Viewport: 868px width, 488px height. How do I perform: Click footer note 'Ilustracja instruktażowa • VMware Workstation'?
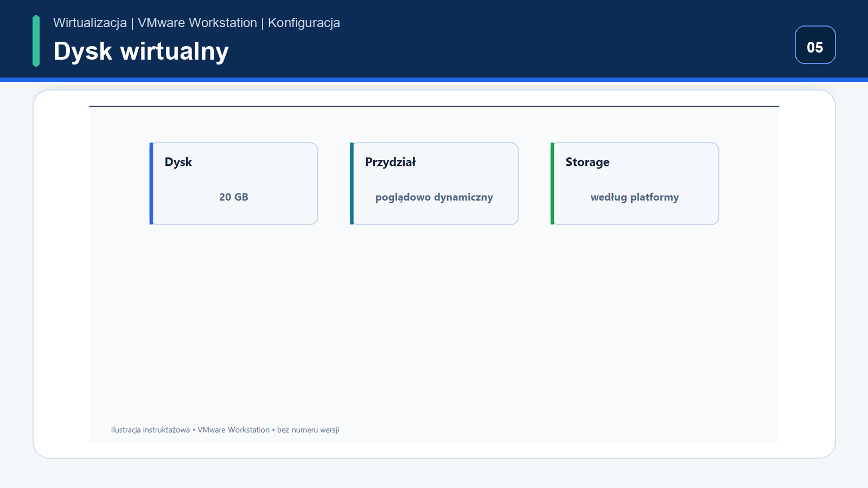click(x=190, y=430)
